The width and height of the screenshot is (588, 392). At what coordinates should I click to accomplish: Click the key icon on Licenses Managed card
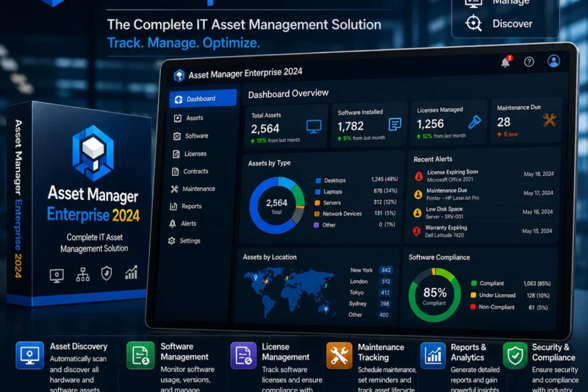pos(474,122)
